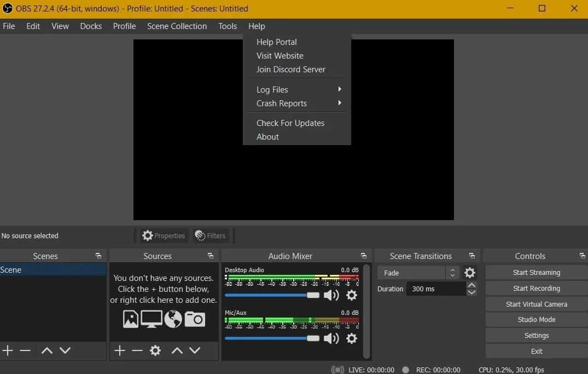588x374 pixels.
Task: Select Check For Updates in Help menu
Action: (290, 123)
